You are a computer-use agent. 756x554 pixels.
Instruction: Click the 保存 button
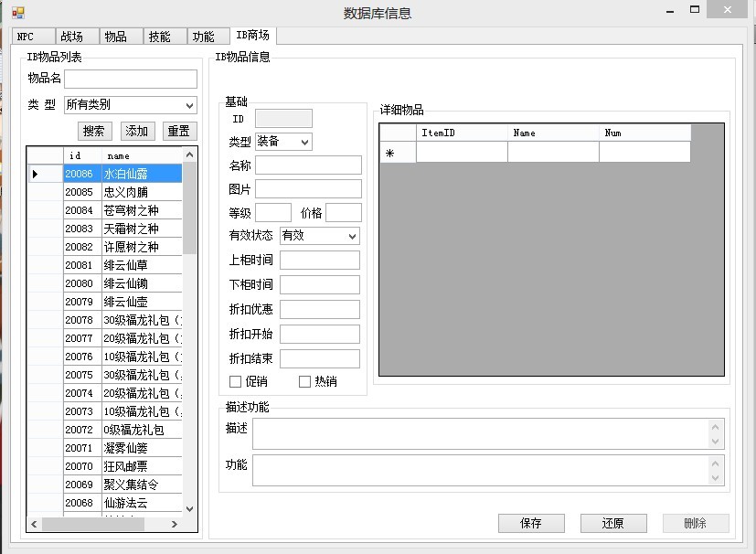pyautogui.click(x=531, y=523)
